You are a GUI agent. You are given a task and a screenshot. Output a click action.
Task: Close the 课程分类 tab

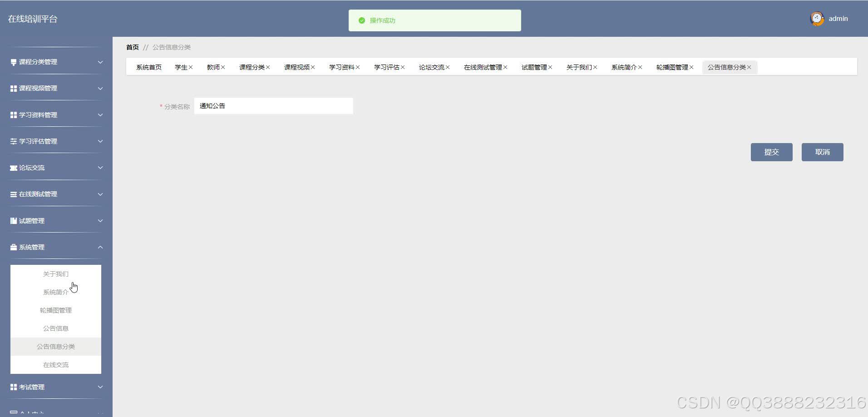pyautogui.click(x=268, y=67)
